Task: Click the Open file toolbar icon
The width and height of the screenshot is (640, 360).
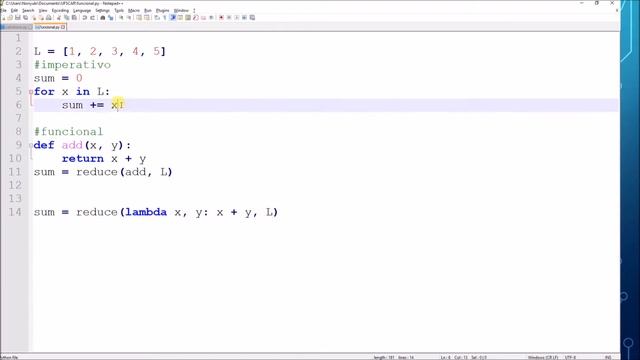Action: (10, 18)
